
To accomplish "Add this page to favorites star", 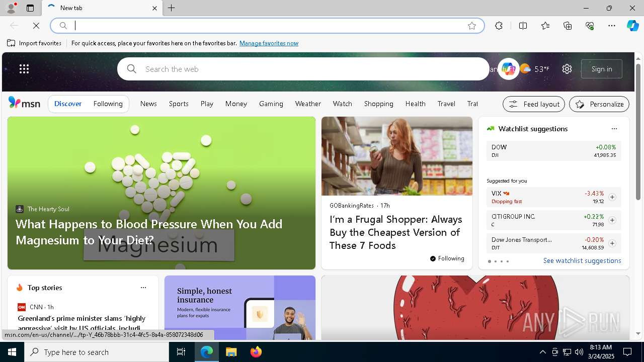I will pyautogui.click(x=472, y=26).
